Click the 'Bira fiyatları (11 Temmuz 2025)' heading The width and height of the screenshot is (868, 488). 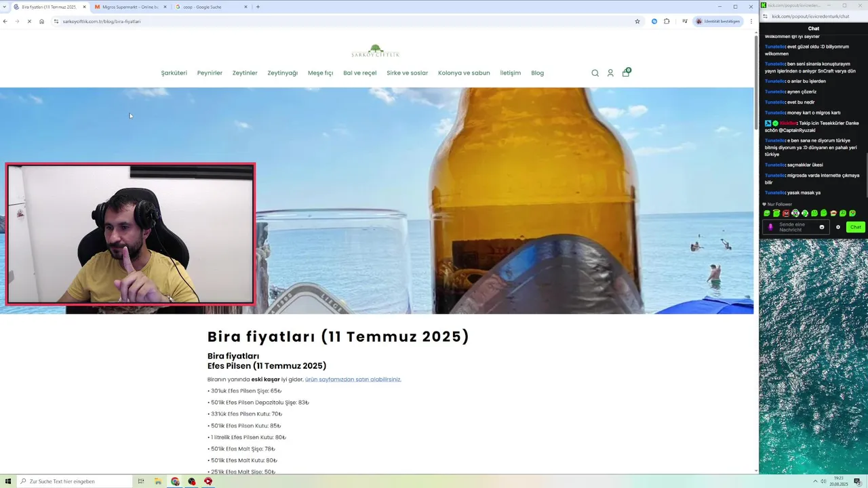(x=338, y=337)
